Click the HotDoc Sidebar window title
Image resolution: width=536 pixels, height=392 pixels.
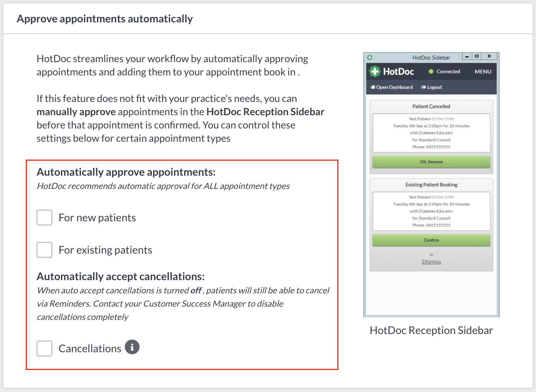tap(431, 58)
